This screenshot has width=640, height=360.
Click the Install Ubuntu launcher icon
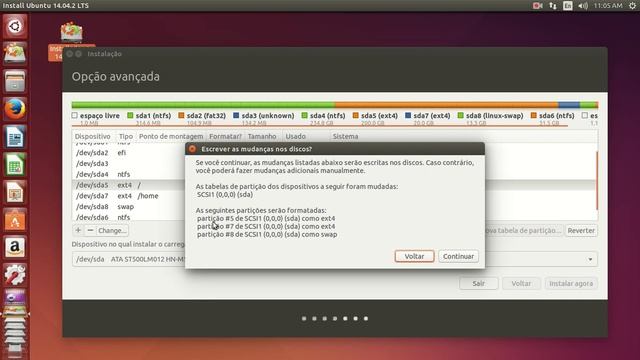coord(15,54)
